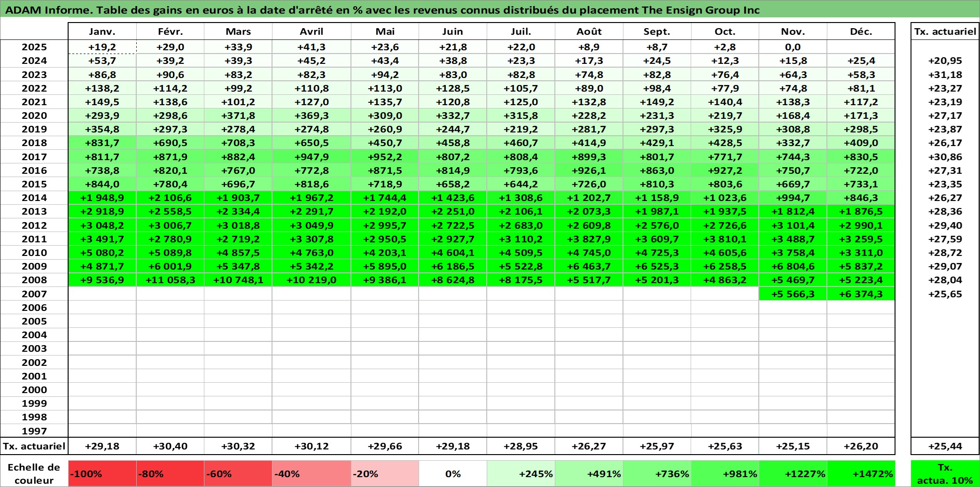Click the Mars column header
The image size is (980, 487).
point(238,31)
